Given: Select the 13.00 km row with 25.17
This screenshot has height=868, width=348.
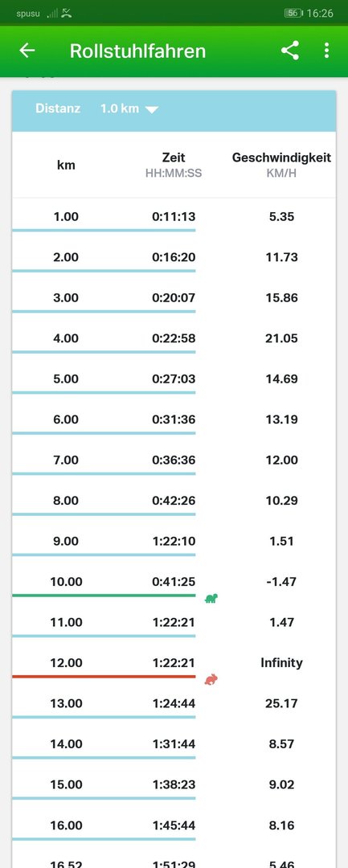Looking at the screenshot, I should [174, 703].
